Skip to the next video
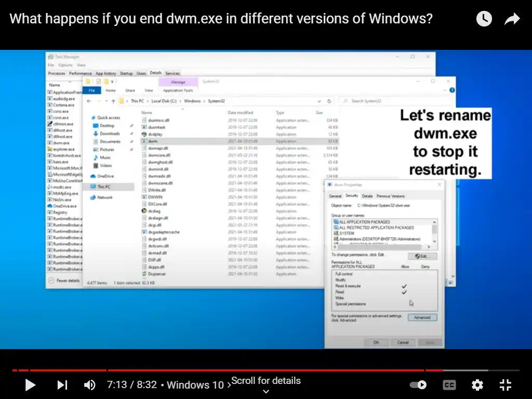This screenshot has width=532, height=399. tap(62, 385)
